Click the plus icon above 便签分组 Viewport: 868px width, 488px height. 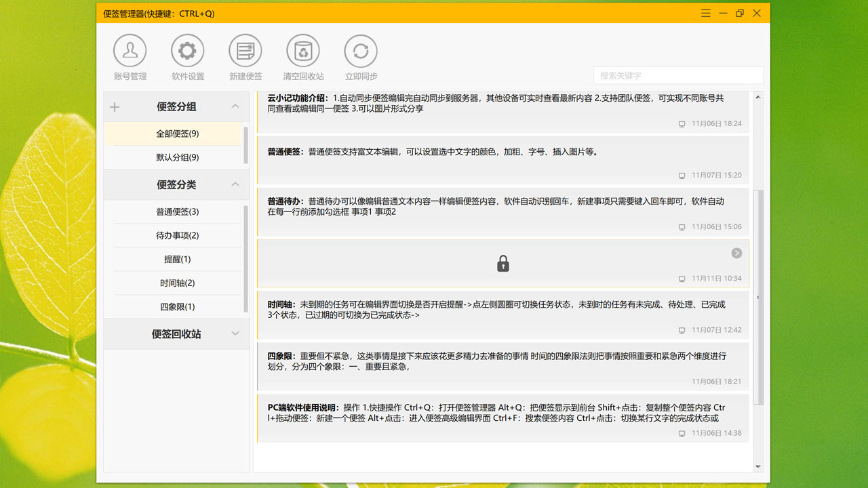click(x=115, y=106)
